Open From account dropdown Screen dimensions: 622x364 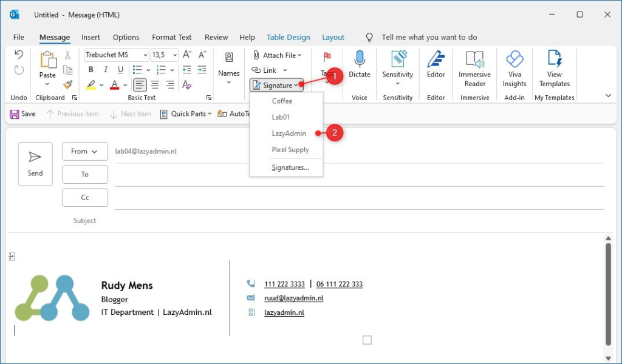click(85, 151)
